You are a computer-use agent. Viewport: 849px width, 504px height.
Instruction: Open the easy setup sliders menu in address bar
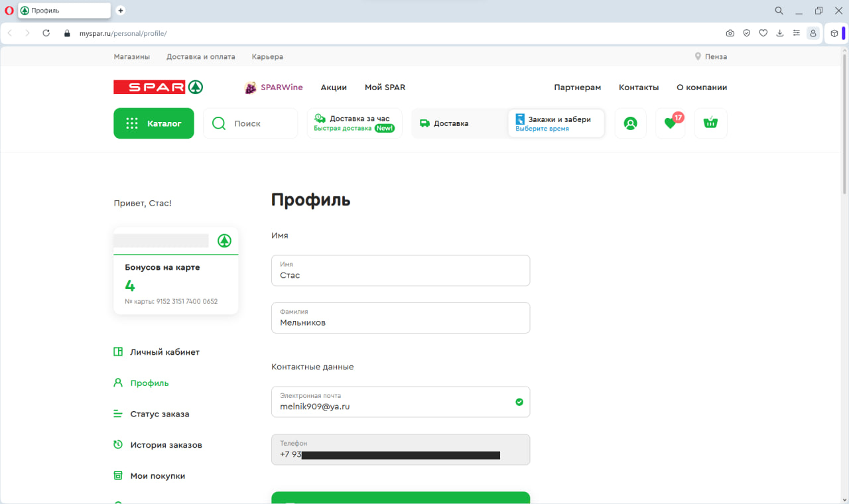796,32
